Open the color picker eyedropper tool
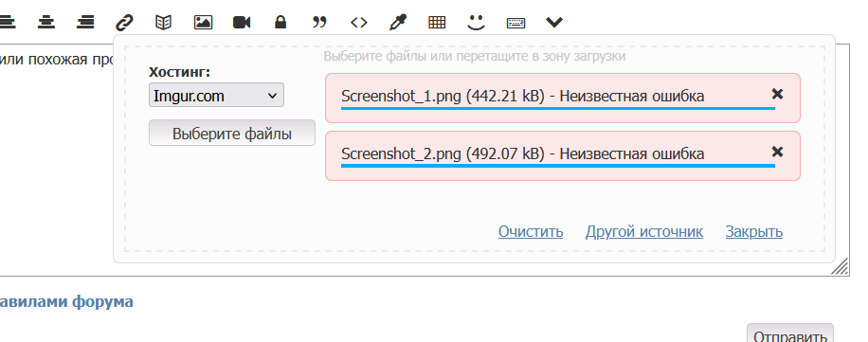Viewport: 868px width, 342px height. click(398, 22)
